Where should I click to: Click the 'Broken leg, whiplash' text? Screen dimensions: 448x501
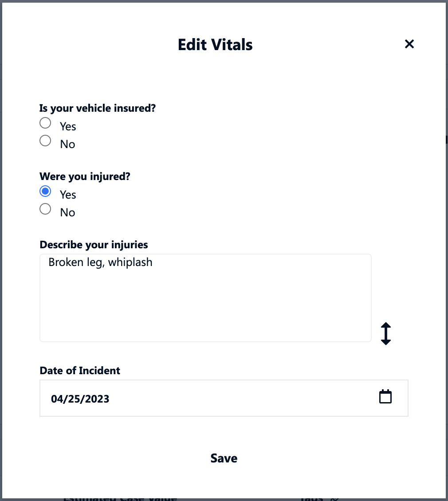100,262
